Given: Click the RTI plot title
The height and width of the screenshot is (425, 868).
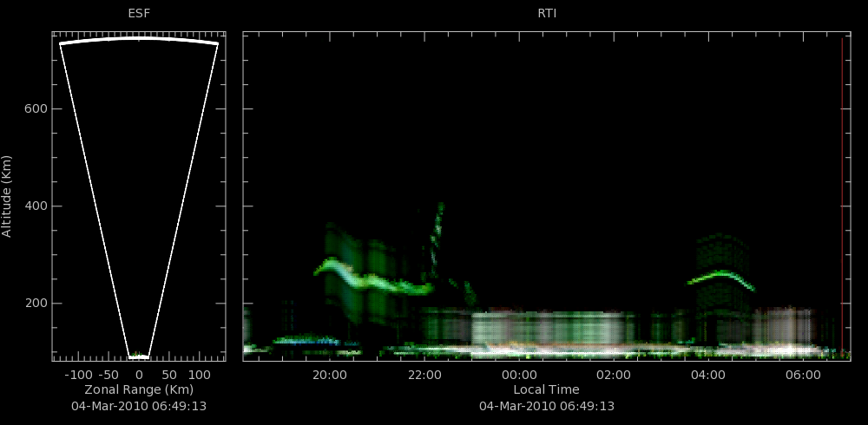Looking at the screenshot, I should click(547, 14).
